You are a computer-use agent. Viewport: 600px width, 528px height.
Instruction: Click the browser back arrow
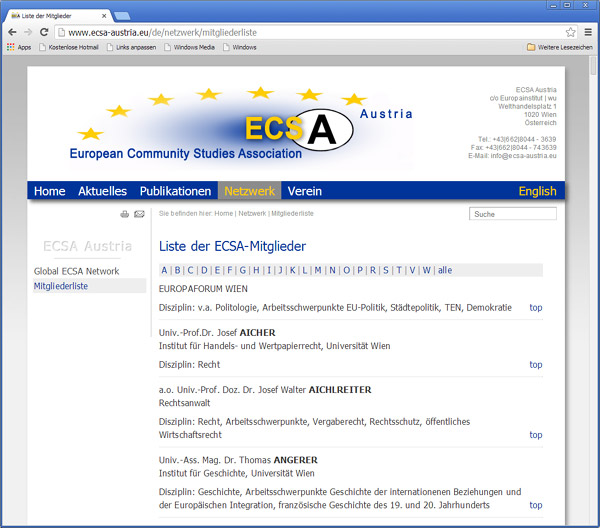coord(12,32)
